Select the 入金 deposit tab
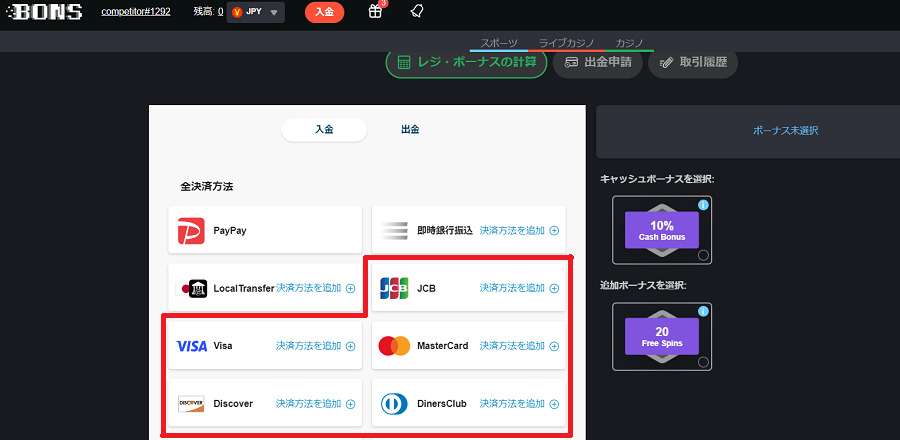The height and width of the screenshot is (440, 900). coord(324,130)
